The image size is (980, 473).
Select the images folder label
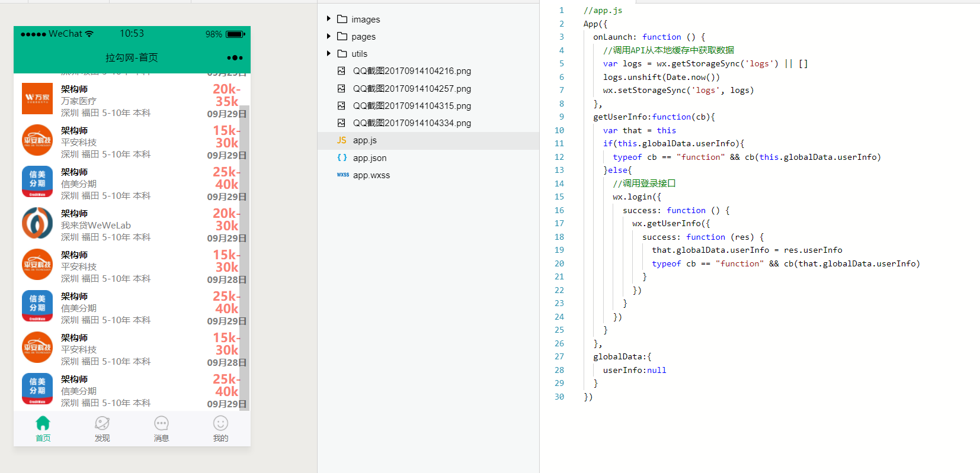click(x=366, y=20)
